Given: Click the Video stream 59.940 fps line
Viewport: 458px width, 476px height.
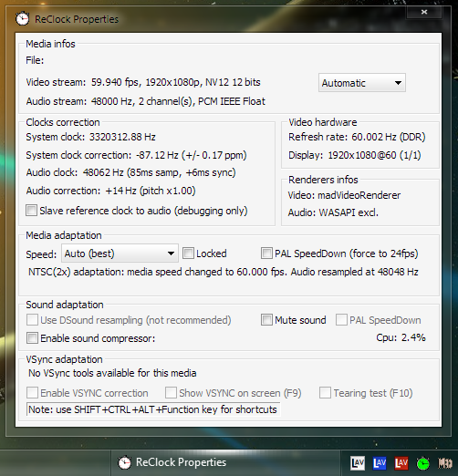Looking at the screenshot, I should pos(143,82).
